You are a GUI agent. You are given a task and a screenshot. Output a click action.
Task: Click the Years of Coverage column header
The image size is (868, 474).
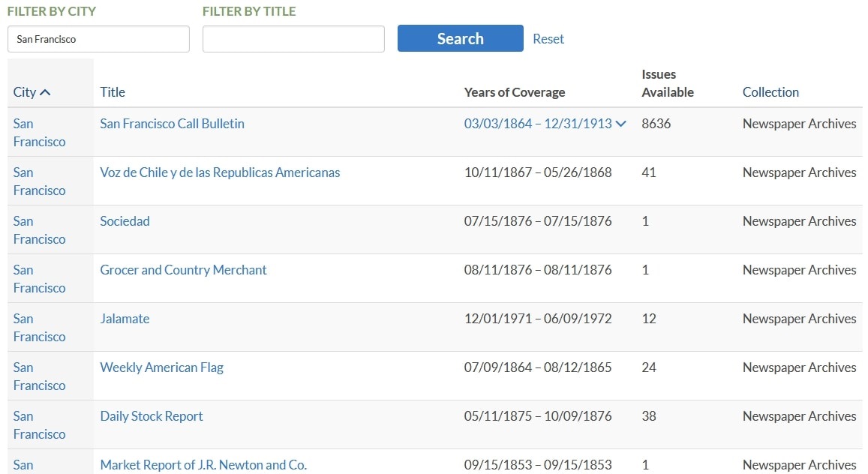pos(514,92)
